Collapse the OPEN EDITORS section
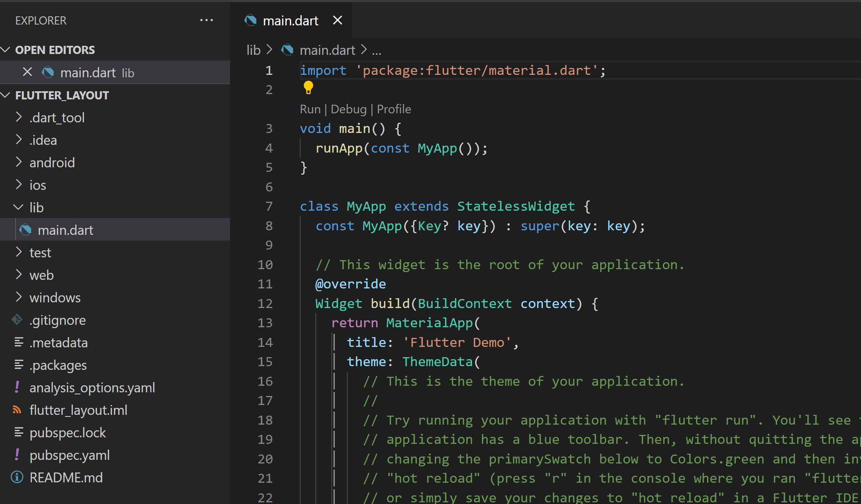The width and height of the screenshot is (861, 504). click(x=55, y=50)
